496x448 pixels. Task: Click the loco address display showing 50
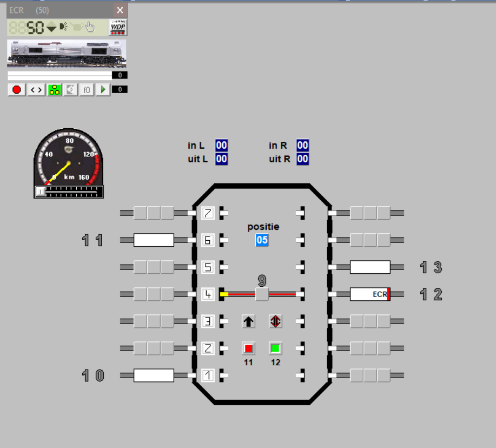(35, 28)
